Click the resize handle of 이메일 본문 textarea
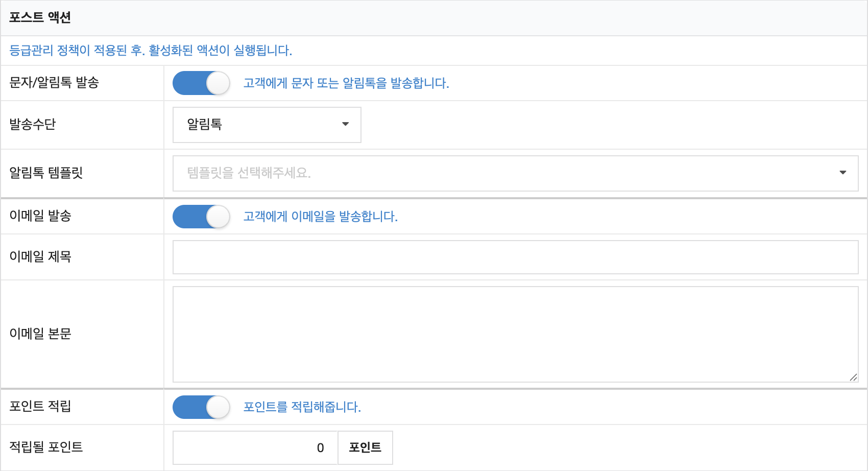The image size is (868, 471). (853, 378)
